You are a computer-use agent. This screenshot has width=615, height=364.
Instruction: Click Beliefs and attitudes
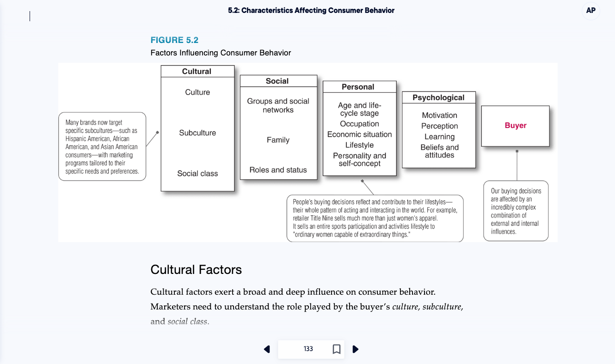click(x=439, y=151)
